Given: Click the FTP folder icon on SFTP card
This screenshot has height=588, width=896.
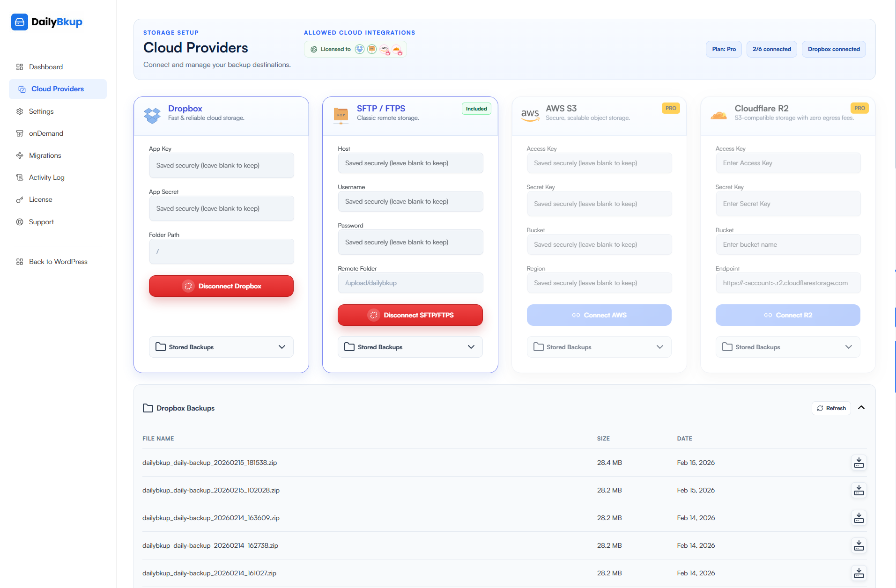Looking at the screenshot, I should [x=341, y=116].
